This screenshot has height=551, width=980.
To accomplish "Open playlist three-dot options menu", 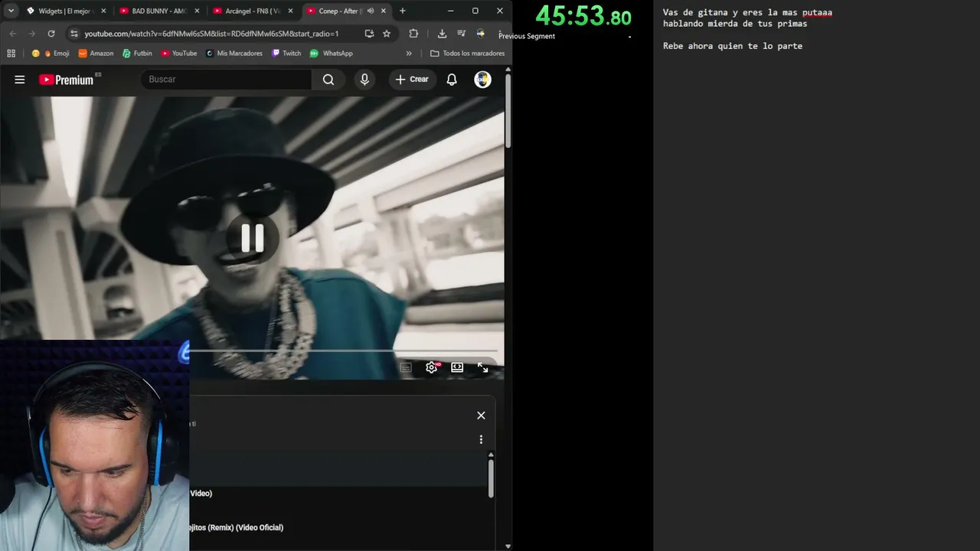I will click(x=481, y=439).
